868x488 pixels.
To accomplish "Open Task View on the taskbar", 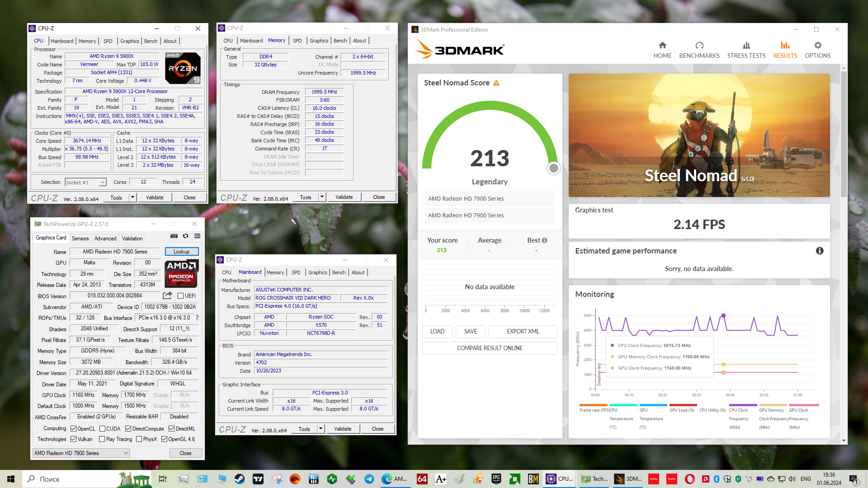I will pyautogui.click(x=163, y=479).
